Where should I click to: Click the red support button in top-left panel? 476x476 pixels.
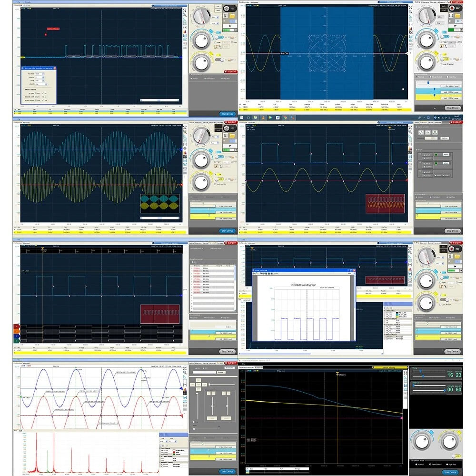pyautogui.click(x=231, y=72)
